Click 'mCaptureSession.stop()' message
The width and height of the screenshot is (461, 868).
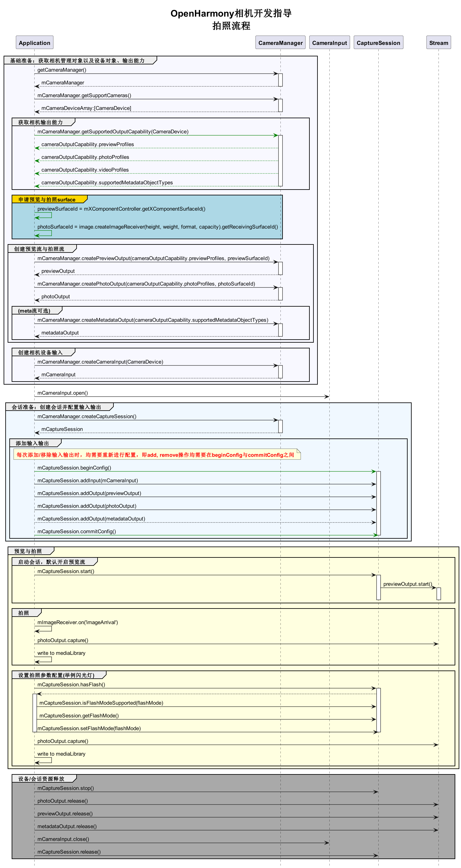click(x=65, y=789)
